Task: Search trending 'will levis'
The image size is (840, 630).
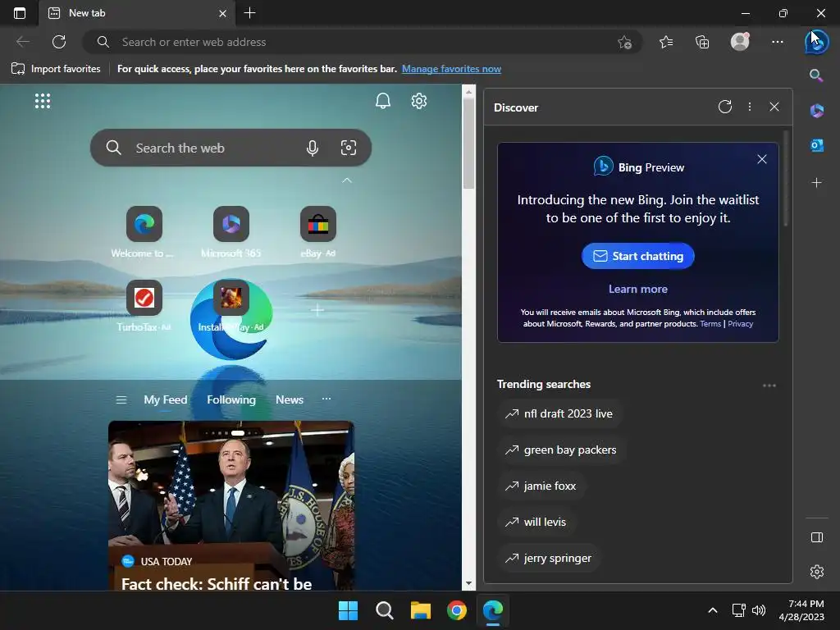Action: point(536,522)
